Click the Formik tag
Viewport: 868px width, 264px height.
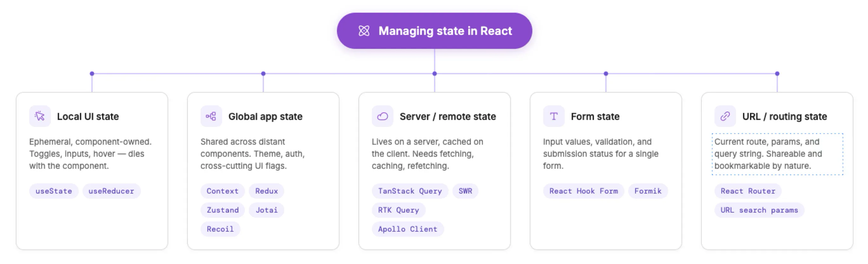click(x=648, y=191)
